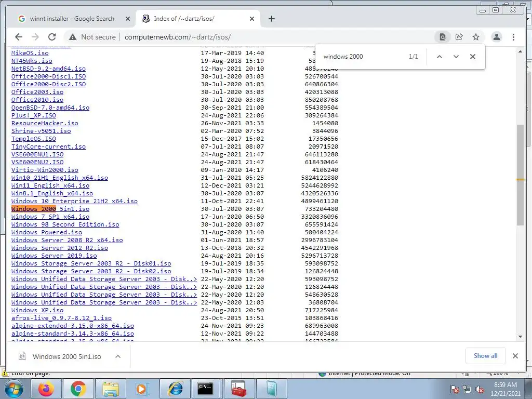Open a new browser tab
The image size is (532, 399).
(271, 19)
